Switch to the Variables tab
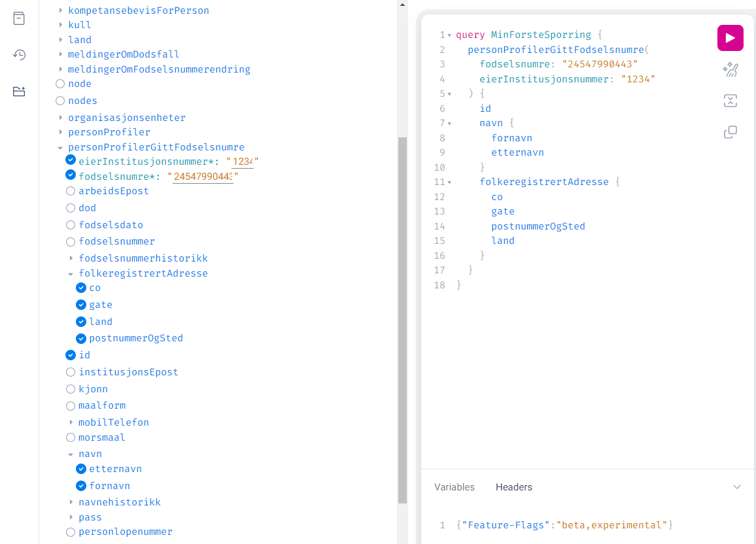Viewport: 756px width, 544px height. (x=454, y=487)
